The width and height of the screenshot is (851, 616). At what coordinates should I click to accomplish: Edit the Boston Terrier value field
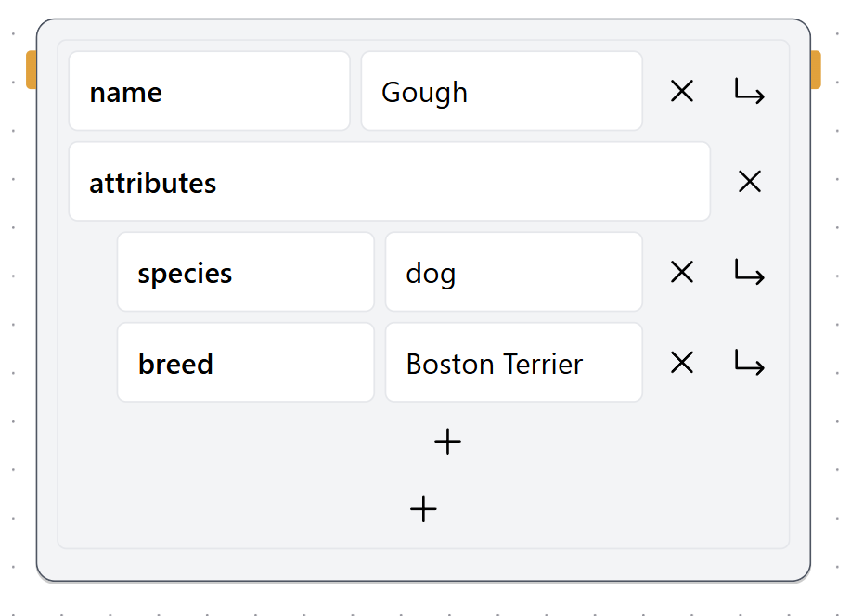513,363
